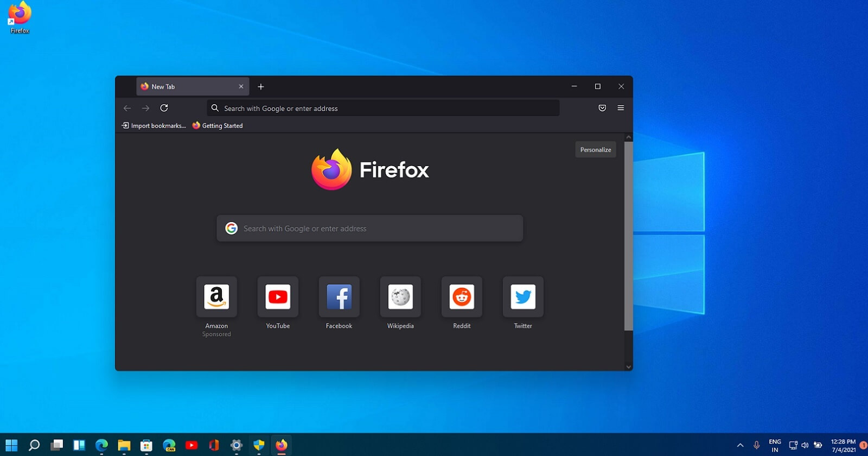Viewport: 868px width, 456px height.
Task: Click the address bar field
Action: (x=382, y=108)
